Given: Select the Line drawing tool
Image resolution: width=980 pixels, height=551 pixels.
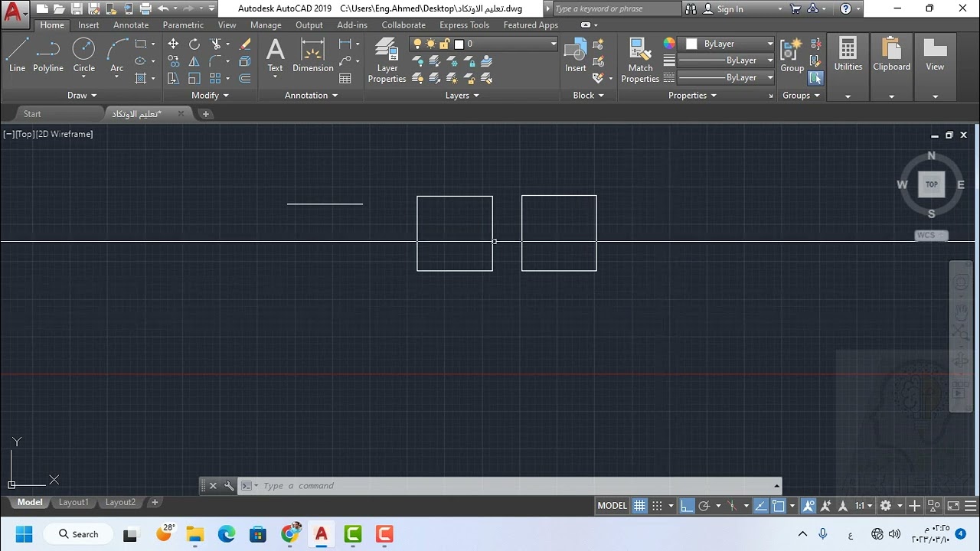Looking at the screenshot, I should (17, 56).
